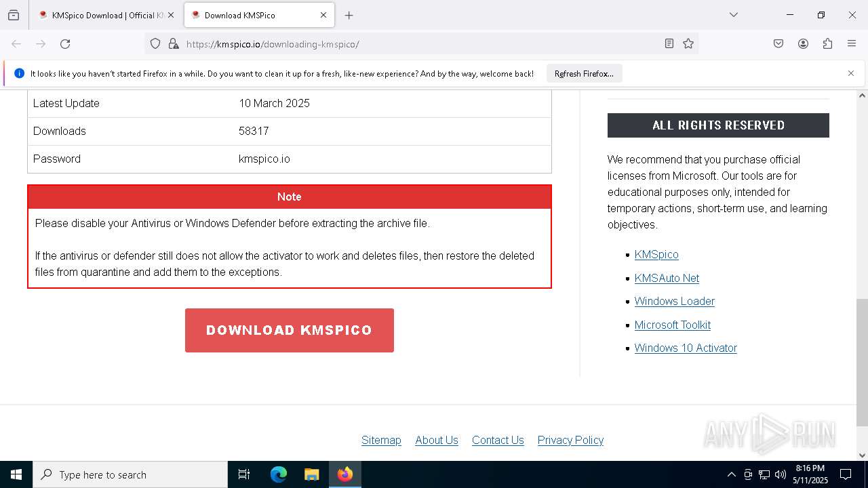Close the KMSpico Download Official tab
Viewport: 868px width, 488px height.
[171, 15]
